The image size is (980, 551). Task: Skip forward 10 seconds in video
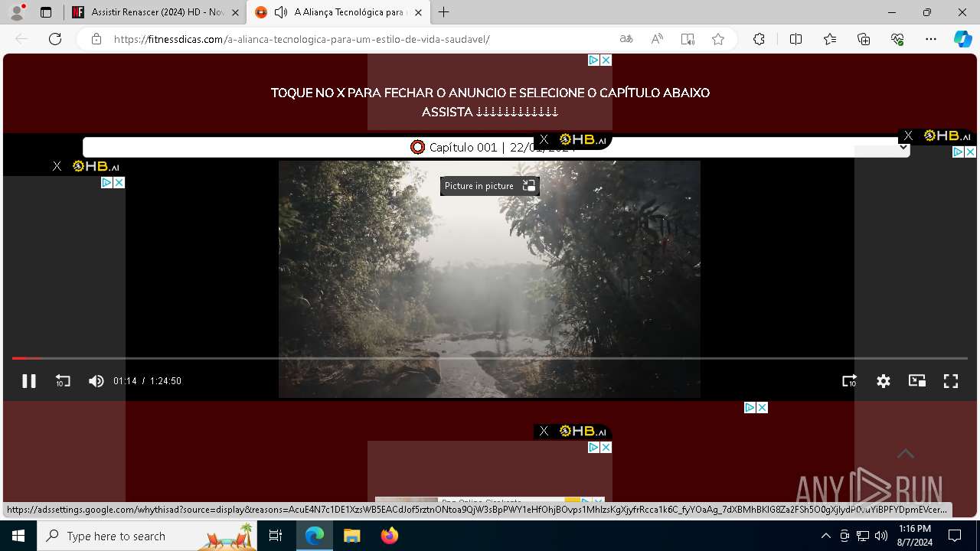click(x=850, y=381)
